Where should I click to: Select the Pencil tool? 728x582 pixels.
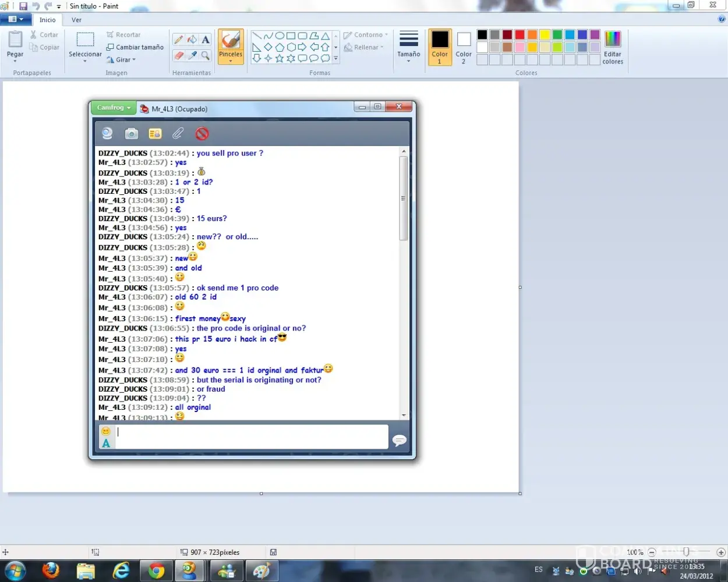point(179,40)
